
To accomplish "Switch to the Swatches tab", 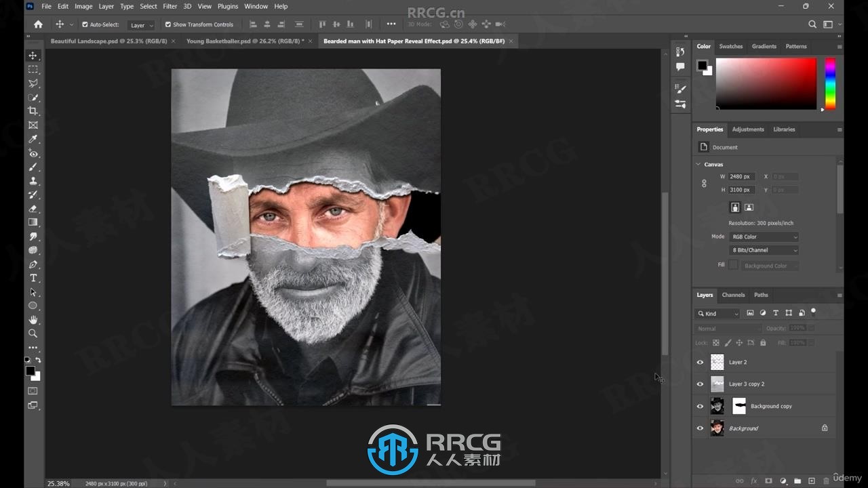I will coord(730,46).
